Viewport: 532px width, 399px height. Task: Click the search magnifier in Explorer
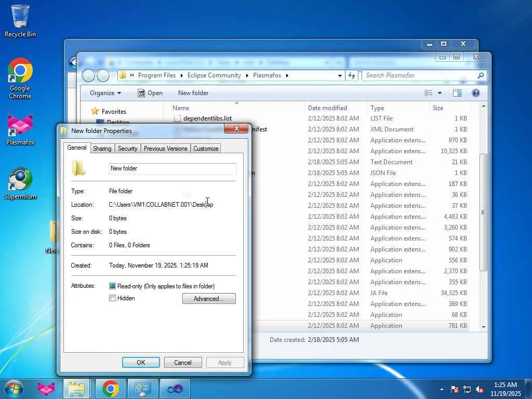point(481,75)
